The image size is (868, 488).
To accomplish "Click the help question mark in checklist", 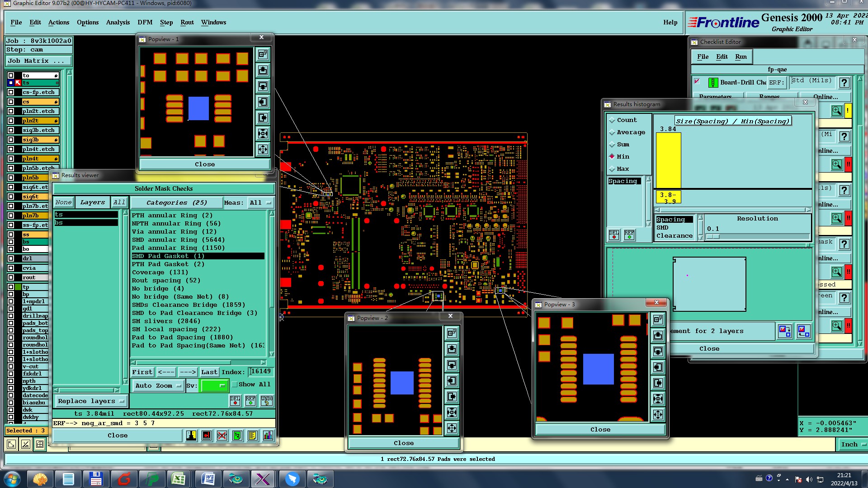I will point(844,83).
